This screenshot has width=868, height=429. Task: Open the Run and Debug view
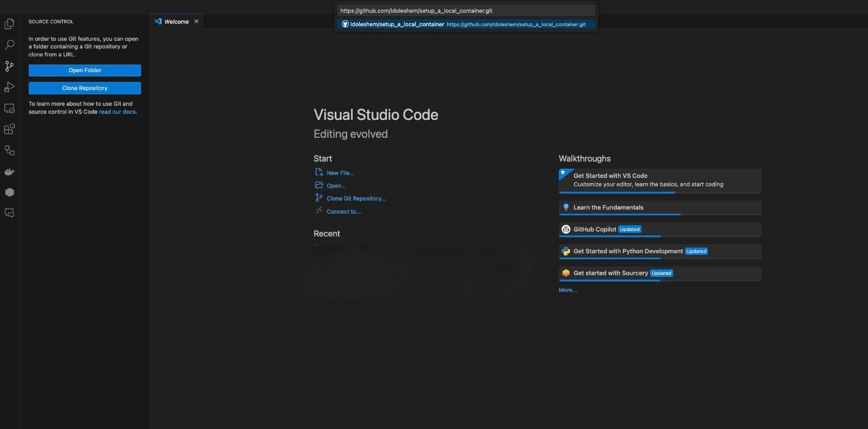(9, 87)
